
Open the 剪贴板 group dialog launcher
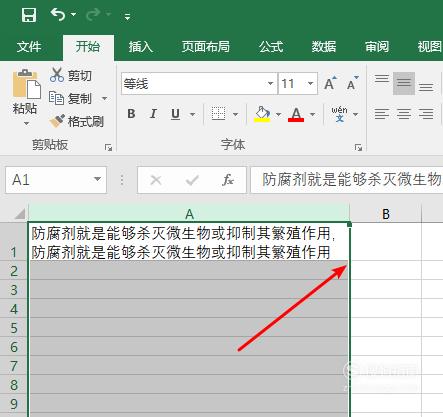coord(108,147)
